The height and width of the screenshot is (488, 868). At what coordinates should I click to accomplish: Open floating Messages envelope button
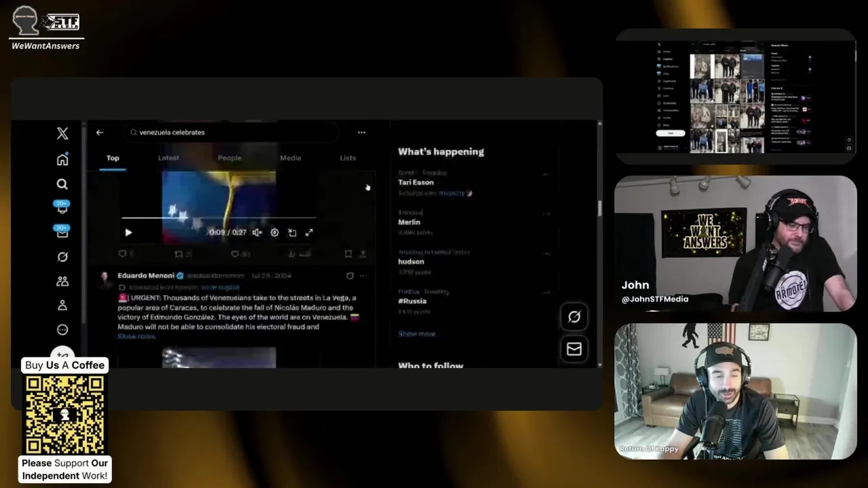coord(574,349)
